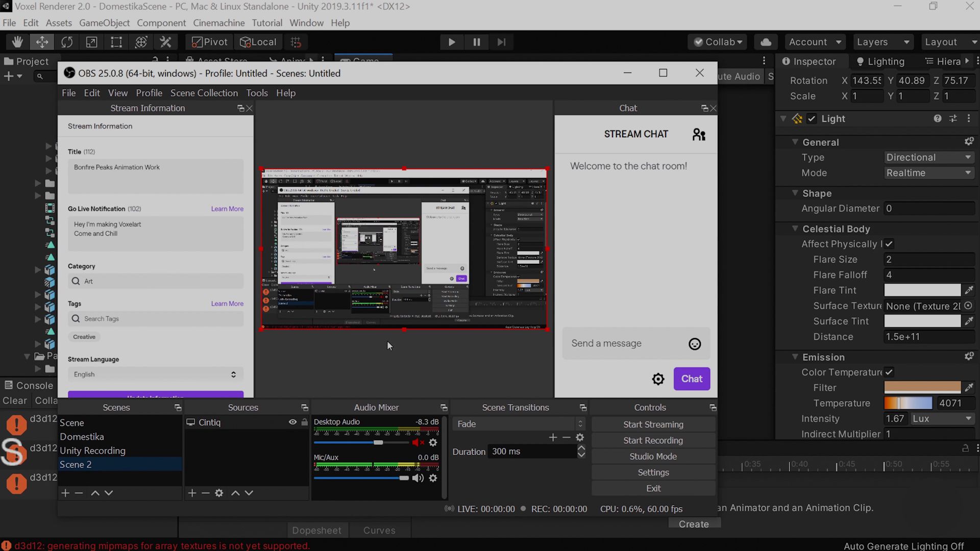980x551 pixels.
Task: Click the Flare Tint color swatch
Action: [x=922, y=290]
